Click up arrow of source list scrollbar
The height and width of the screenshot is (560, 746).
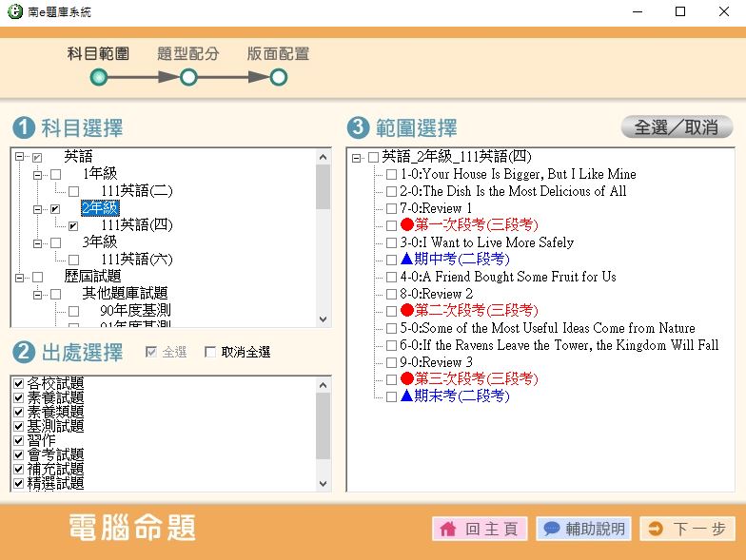tap(324, 385)
